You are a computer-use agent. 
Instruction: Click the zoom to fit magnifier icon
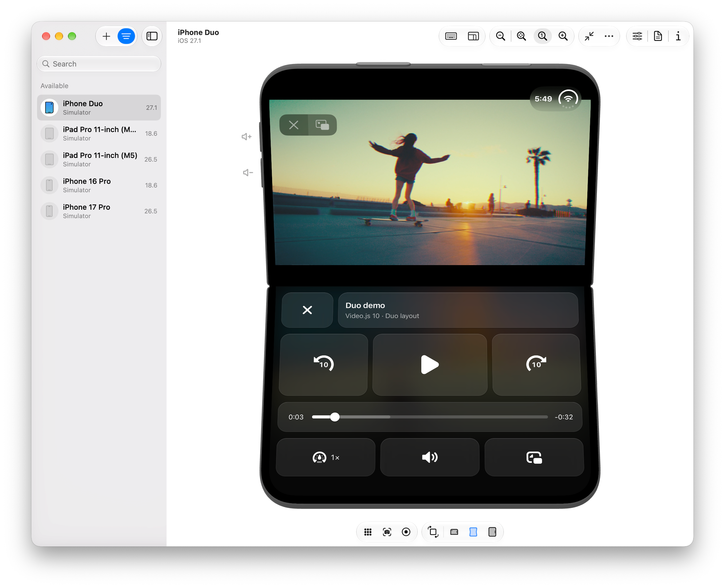pyautogui.click(x=521, y=36)
